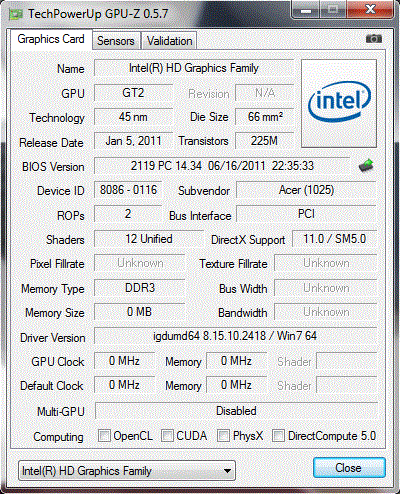The height and width of the screenshot is (494, 400).
Task: Click the camera screenshot icon
Action: click(x=374, y=39)
